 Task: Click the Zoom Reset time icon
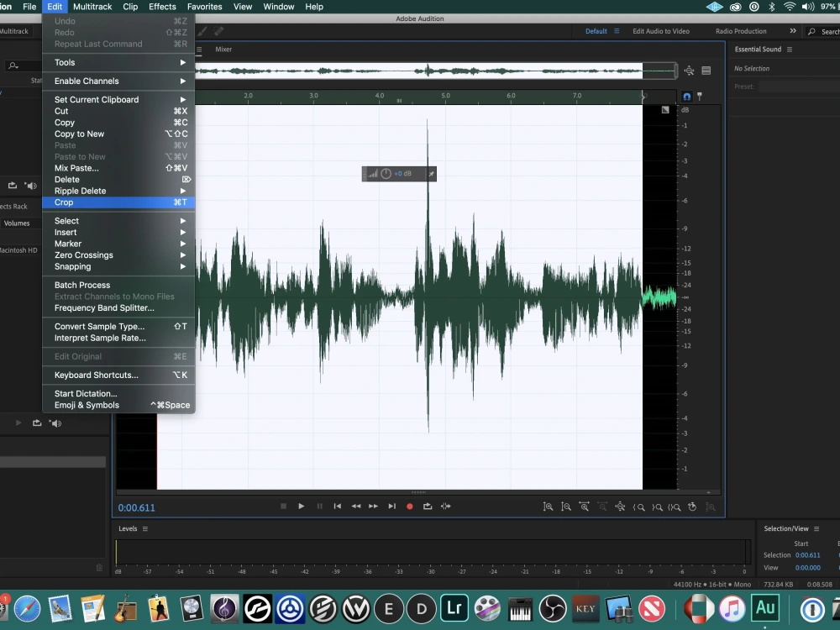[x=692, y=507]
